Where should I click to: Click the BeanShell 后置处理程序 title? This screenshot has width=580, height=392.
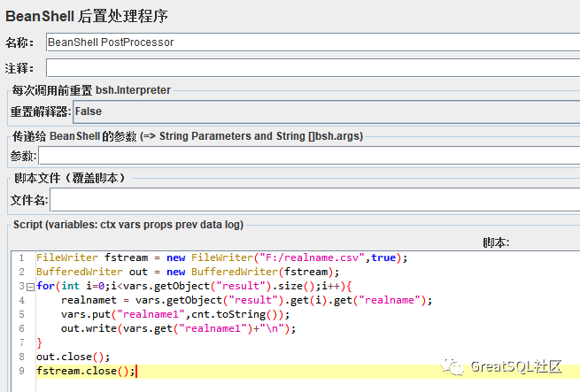(x=87, y=16)
